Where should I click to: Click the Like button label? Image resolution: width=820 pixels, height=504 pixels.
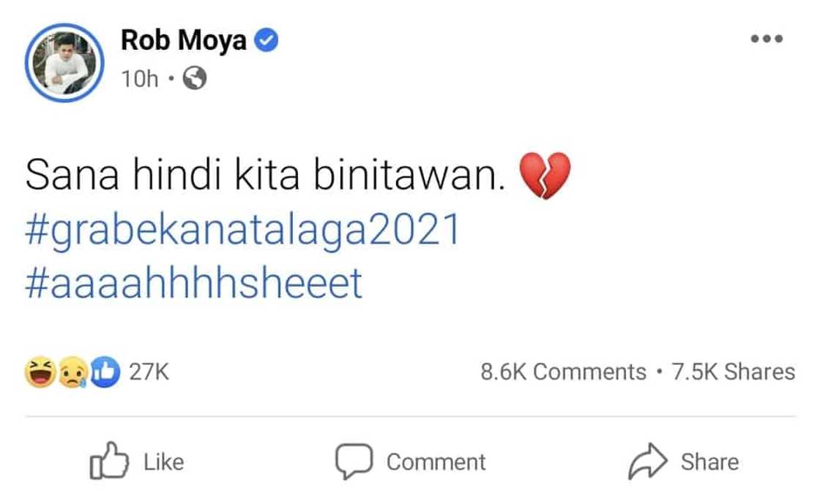[x=163, y=462]
